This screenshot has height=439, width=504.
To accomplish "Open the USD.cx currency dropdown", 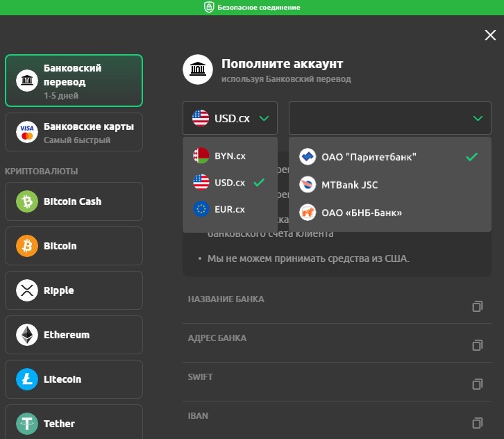I will click(230, 118).
